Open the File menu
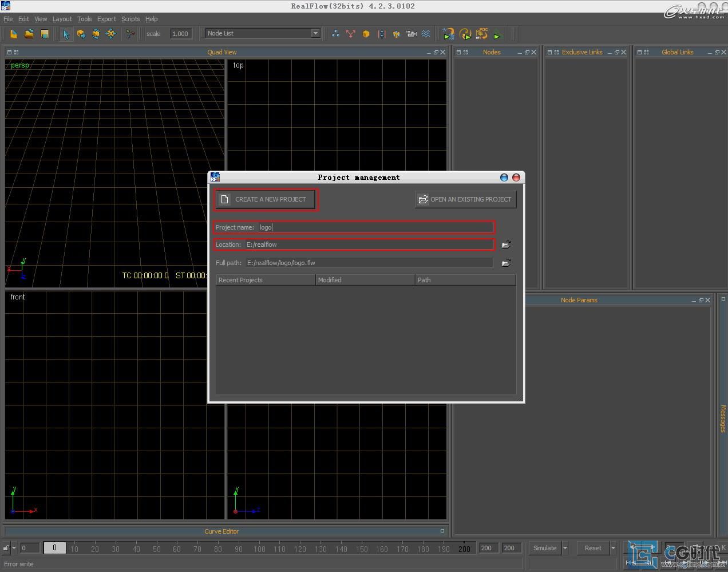The width and height of the screenshot is (728, 572). [8, 19]
